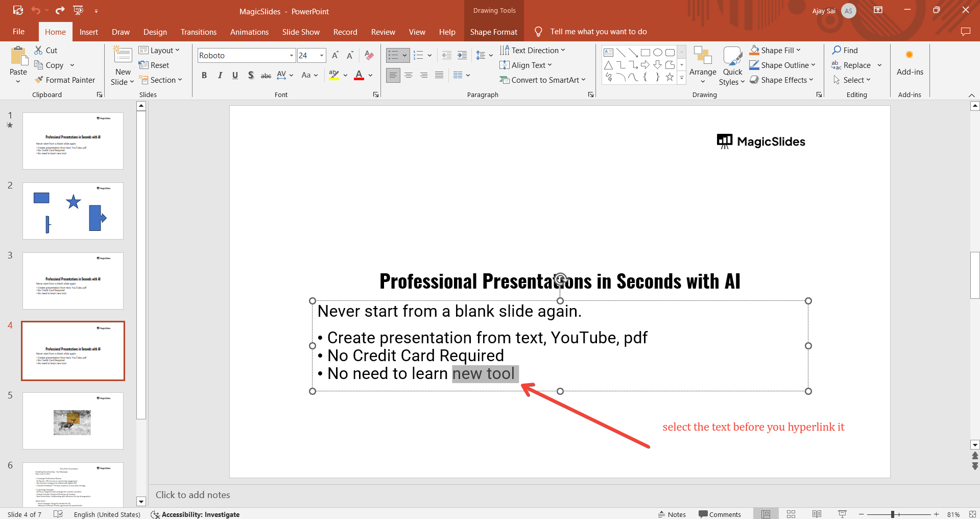
Task: Click the Format Painter brush
Action: click(x=39, y=80)
